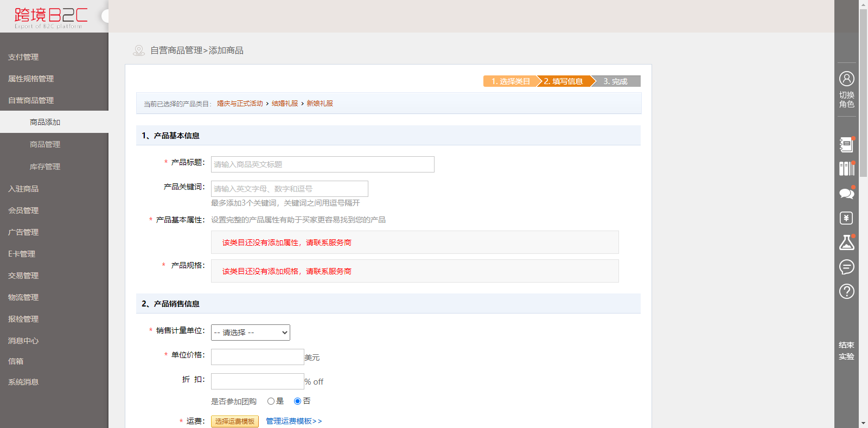Click step 3. 完成
The width and height of the screenshot is (868, 428).
pyautogui.click(x=616, y=81)
